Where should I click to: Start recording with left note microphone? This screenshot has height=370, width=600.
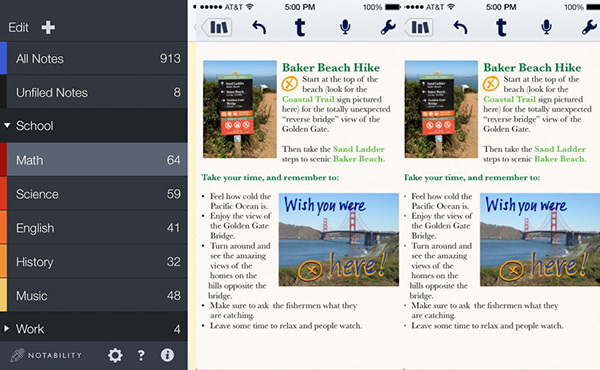[x=345, y=27]
